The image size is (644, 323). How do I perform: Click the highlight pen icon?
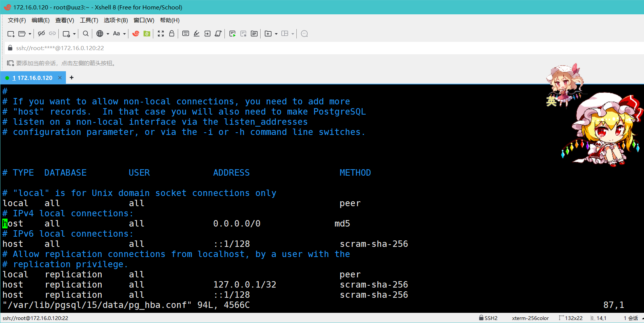[197, 34]
